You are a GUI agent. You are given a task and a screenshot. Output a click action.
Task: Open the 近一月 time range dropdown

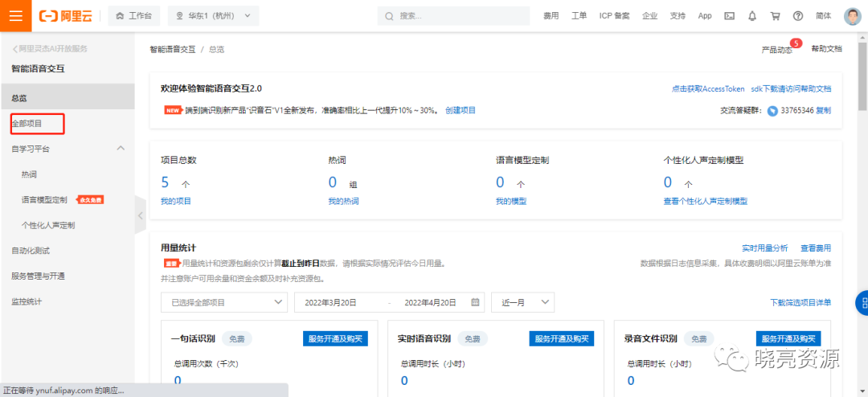(x=522, y=302)
